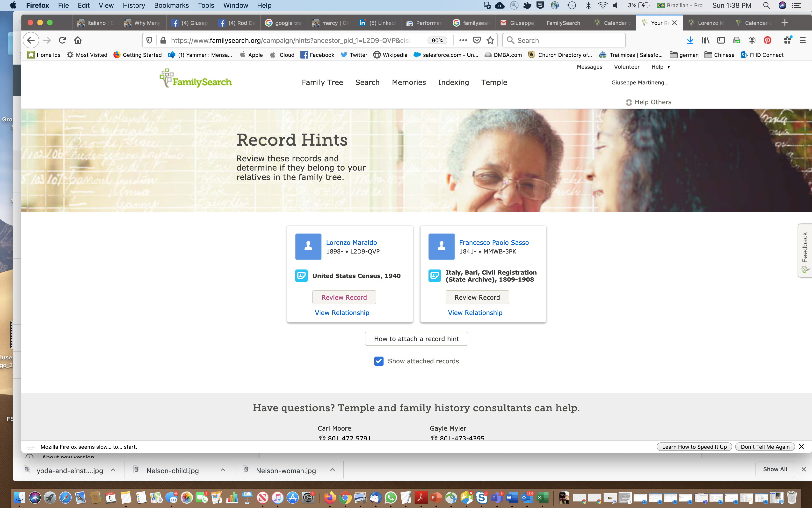Click the Help Others lifesaver icon
This screenshot has height=508, width=812.
pyautogui.click(x=629, y=103)
